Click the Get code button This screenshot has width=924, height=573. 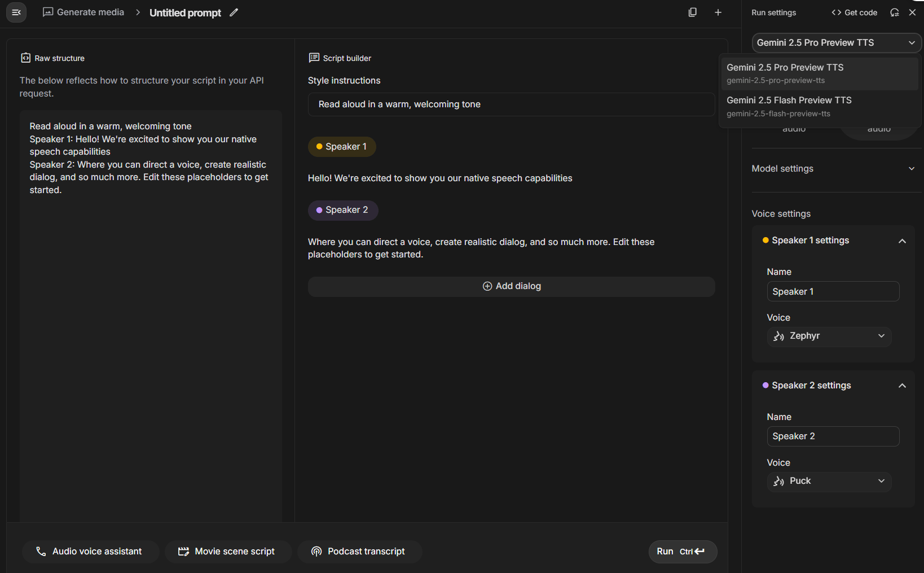click(x=855, y=12)
